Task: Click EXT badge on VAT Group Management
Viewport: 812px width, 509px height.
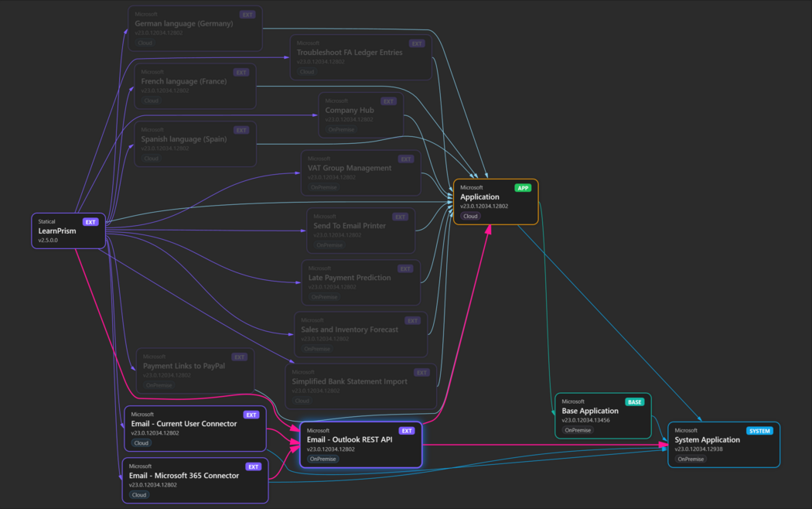Action: click(x=405, y=159)
